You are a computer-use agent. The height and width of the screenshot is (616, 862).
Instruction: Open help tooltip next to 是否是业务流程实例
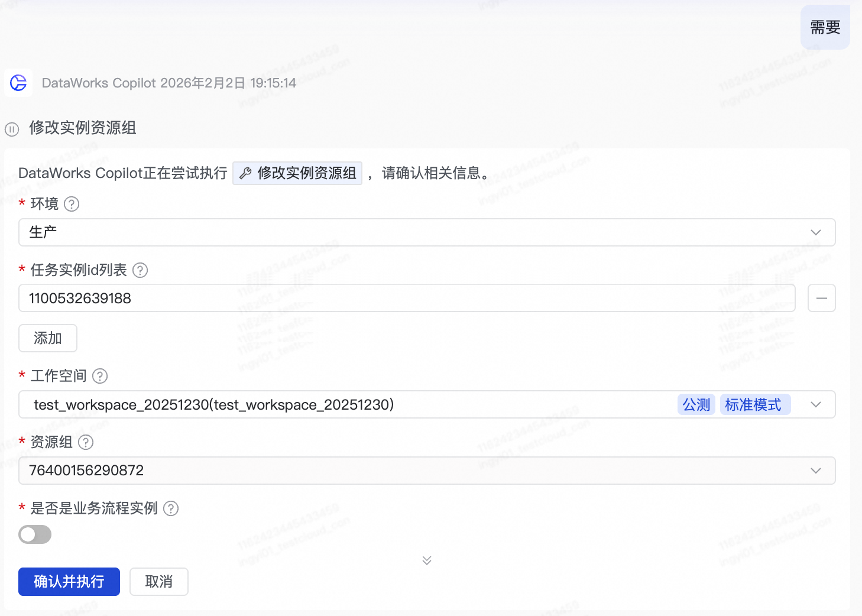click(x=171, y=508)
